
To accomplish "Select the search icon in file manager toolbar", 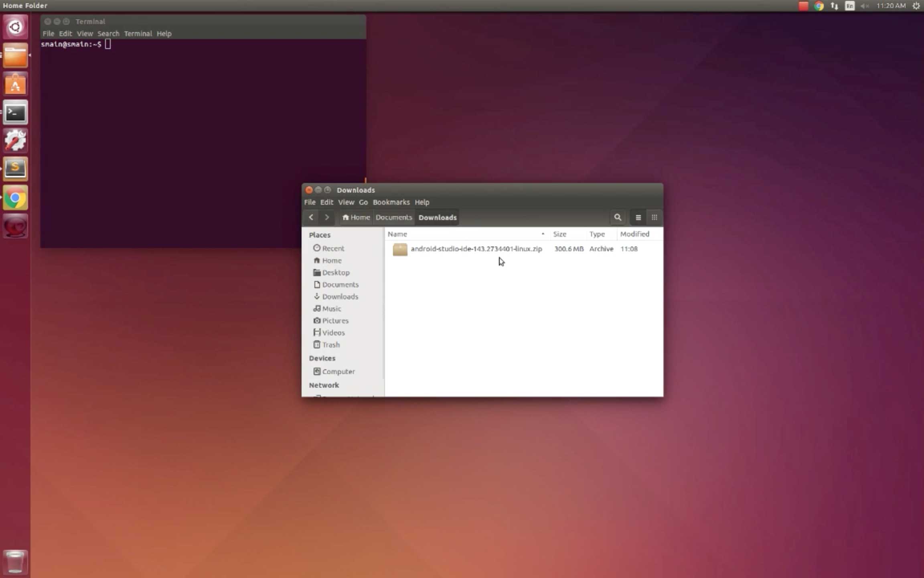I will coord(617,217).
